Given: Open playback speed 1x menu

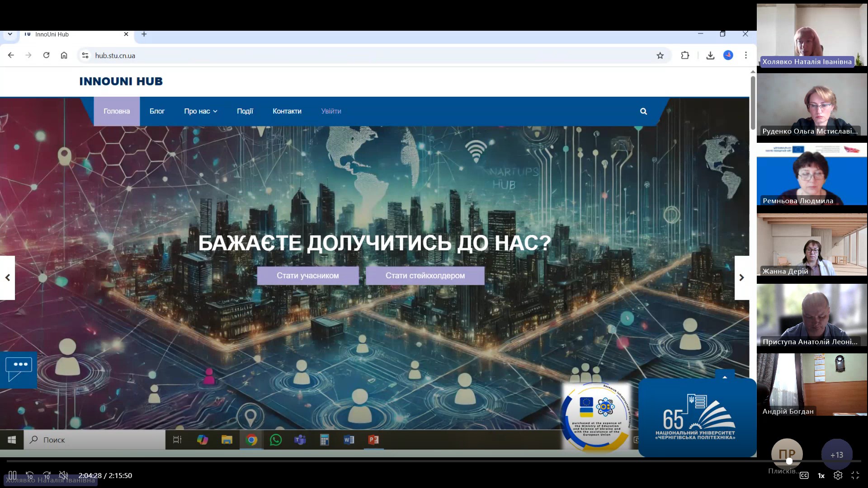Looking at the screenshot, I should tap(821, 475).
